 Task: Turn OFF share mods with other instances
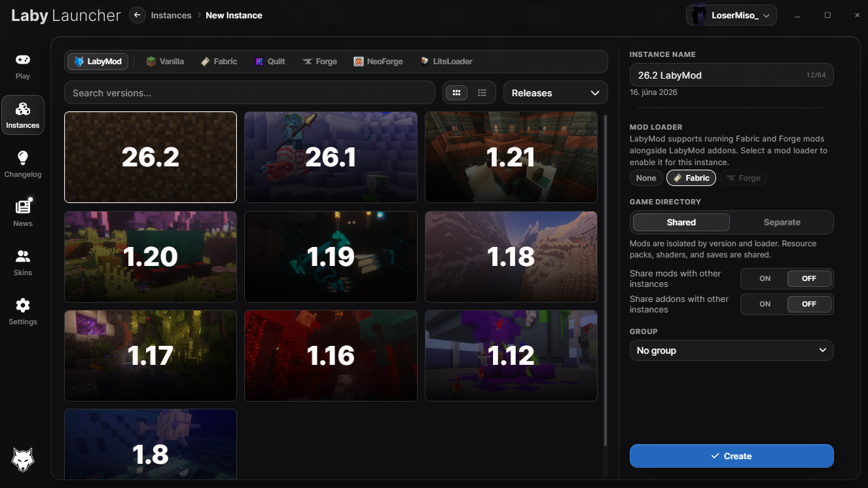[809, 278]
